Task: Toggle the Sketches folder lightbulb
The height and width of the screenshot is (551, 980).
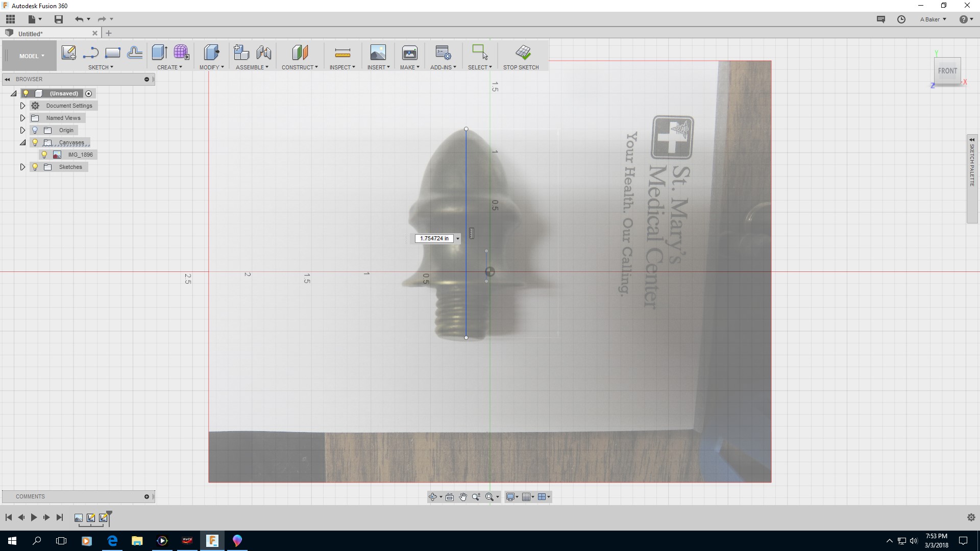Action: coord(35,167)
